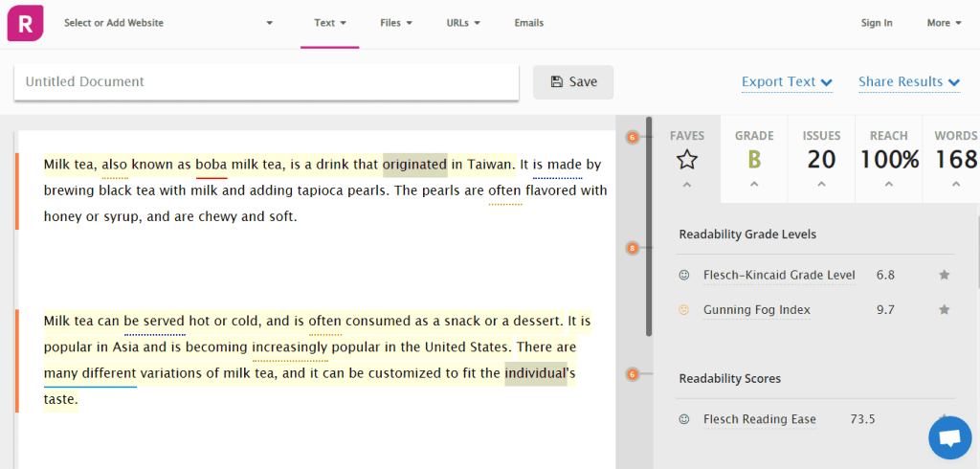The width and height of the screenshot is (980, 469).
Task: Open the Files menu
Action: click(x=395, y=23)
